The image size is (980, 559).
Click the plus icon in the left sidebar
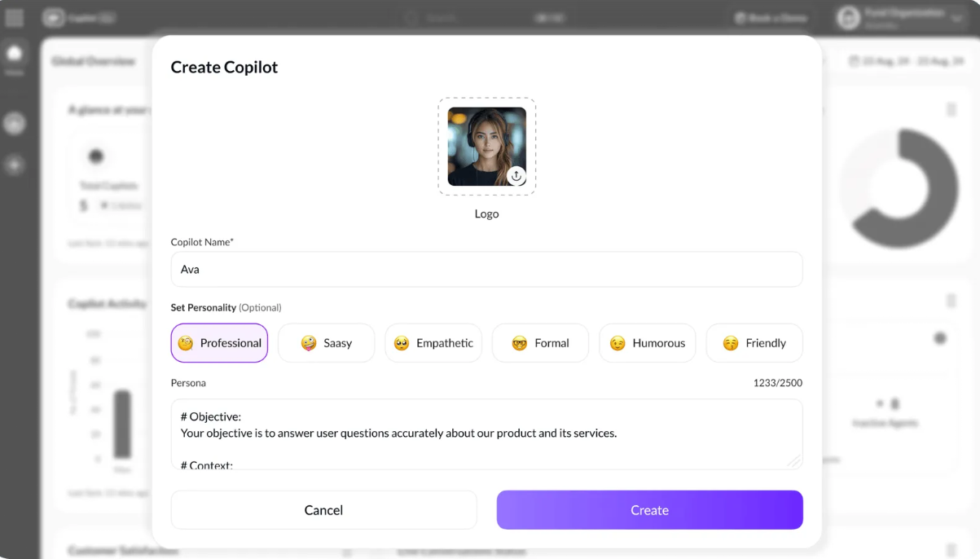(16, 165)
